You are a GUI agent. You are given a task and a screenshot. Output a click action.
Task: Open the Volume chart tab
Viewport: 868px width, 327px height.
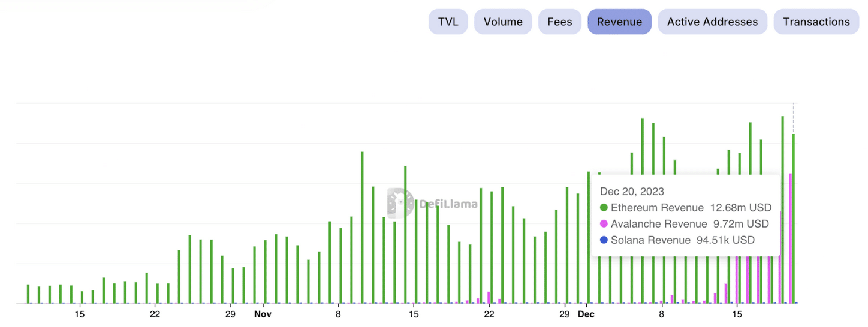(503, 22)
